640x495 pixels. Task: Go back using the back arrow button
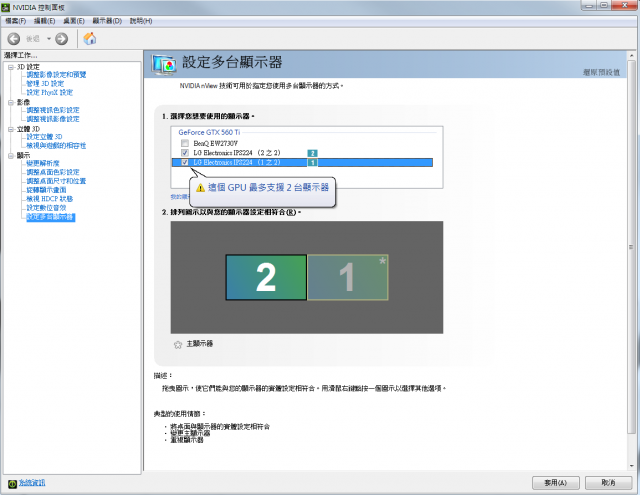coord(14,39)
